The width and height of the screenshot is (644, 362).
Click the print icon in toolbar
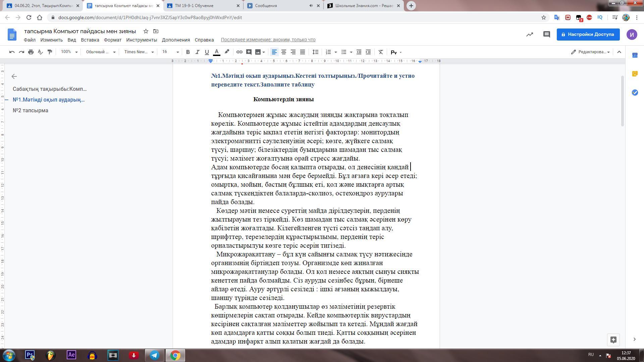pyautogui.click(x=31, y=52)
